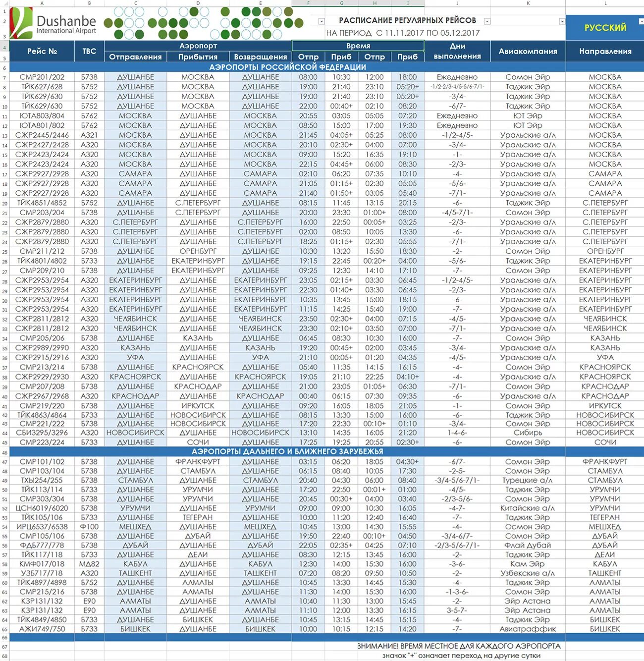Click flight cell КМФ017/018
This screenshot has height=661, width=644.
[x=42, y=564]
